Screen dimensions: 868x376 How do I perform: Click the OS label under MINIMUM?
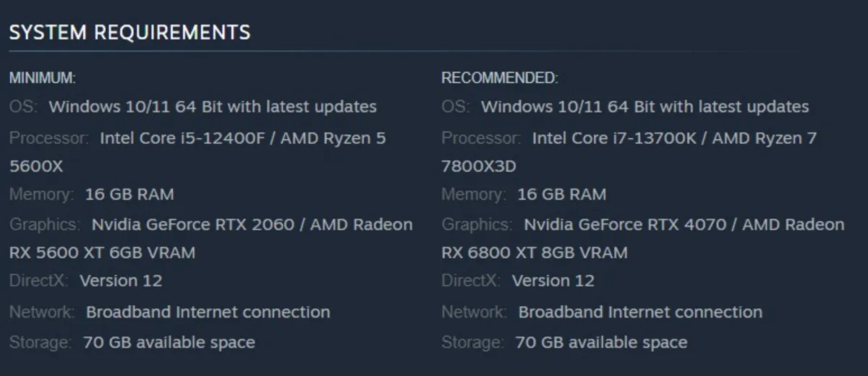(x=22, y=107)
